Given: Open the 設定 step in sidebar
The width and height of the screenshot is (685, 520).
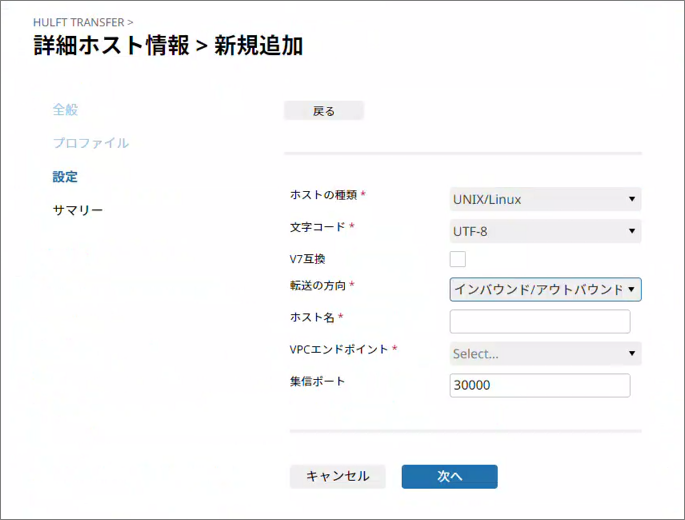Looking at the screenshot, I should (65, 177).
